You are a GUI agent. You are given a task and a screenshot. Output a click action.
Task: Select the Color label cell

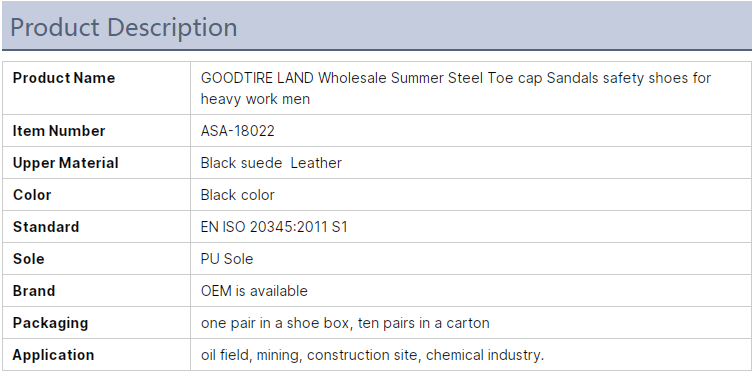click(97, 195)
